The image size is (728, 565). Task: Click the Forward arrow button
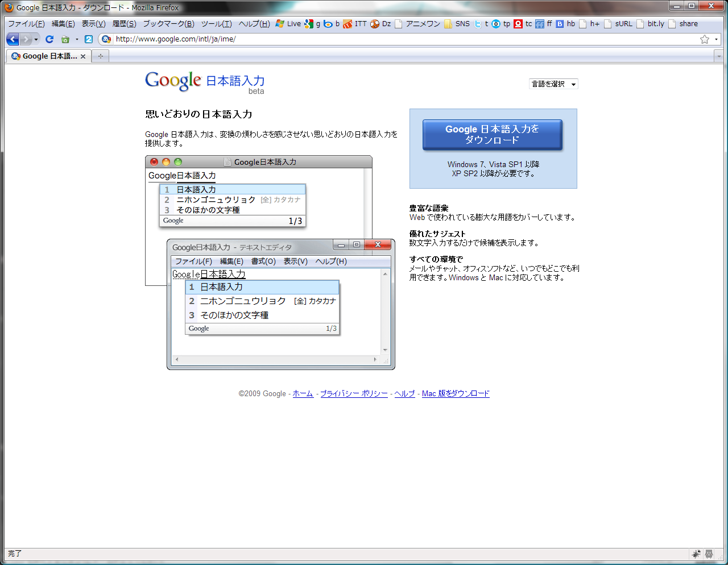point(26,39)
